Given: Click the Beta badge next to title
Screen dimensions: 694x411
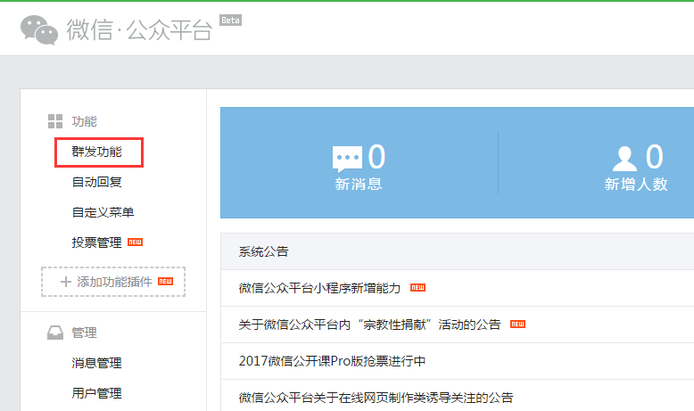Looking at the screenshot, I should click(231, 20).
